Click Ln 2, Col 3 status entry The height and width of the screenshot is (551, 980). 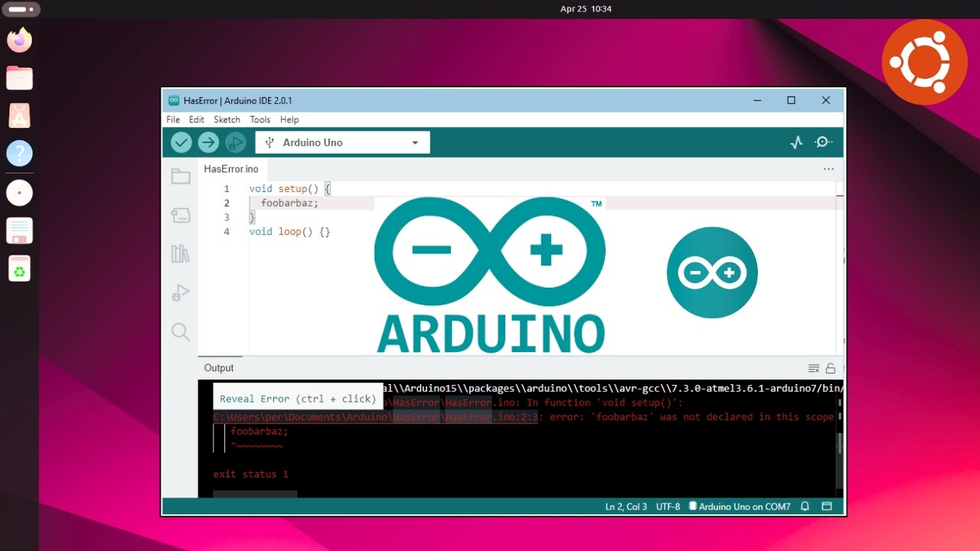[626, 507]
